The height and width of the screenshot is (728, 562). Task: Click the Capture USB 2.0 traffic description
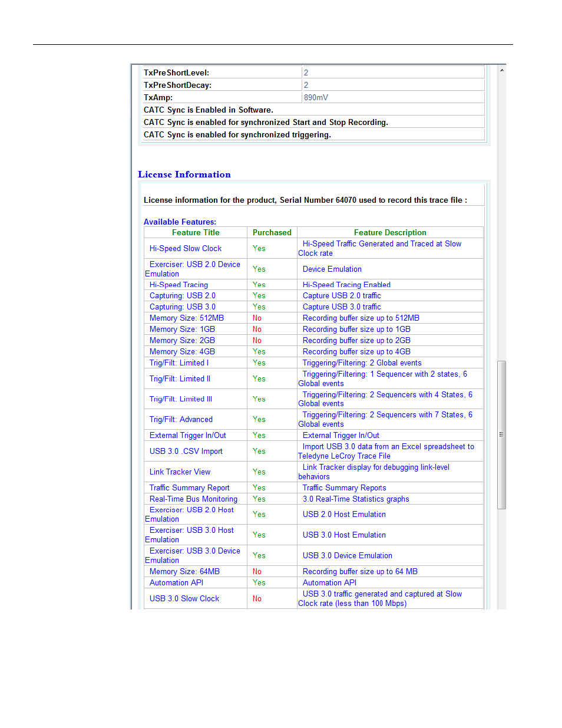click(342, 296)
